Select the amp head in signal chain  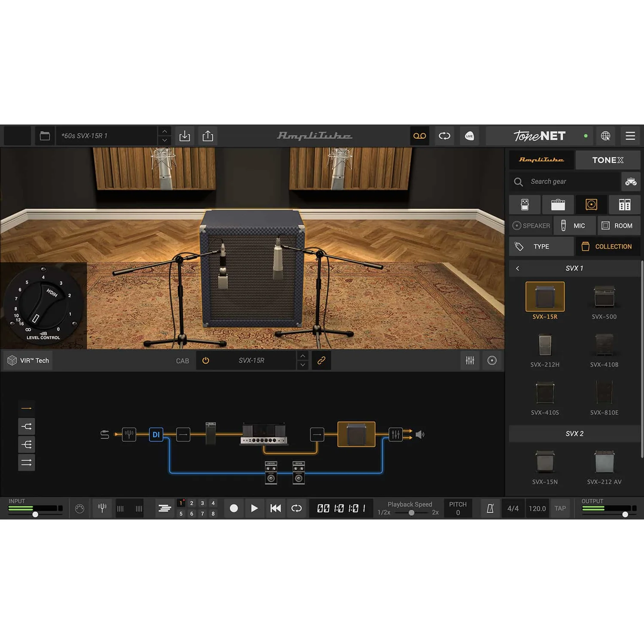[x=264, y=434]
